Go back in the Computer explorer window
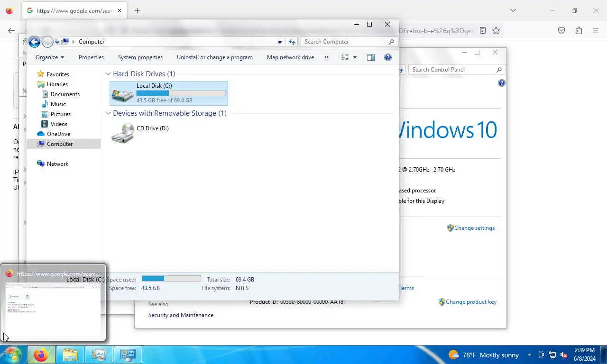The height and width of the screenshot is (364, 607). coord(34,42)
